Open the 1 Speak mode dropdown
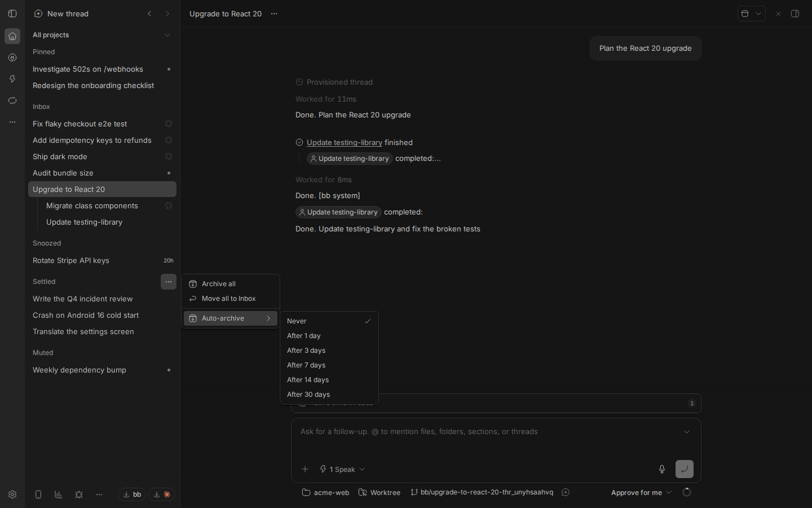Screen dimensions: 812x508 click(x=343, y=469)
